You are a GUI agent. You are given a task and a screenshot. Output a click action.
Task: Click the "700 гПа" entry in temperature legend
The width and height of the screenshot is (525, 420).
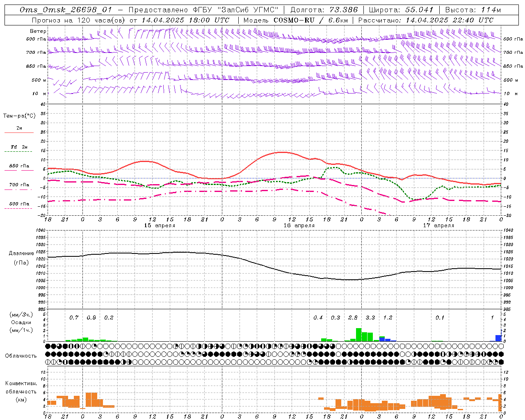19,185
